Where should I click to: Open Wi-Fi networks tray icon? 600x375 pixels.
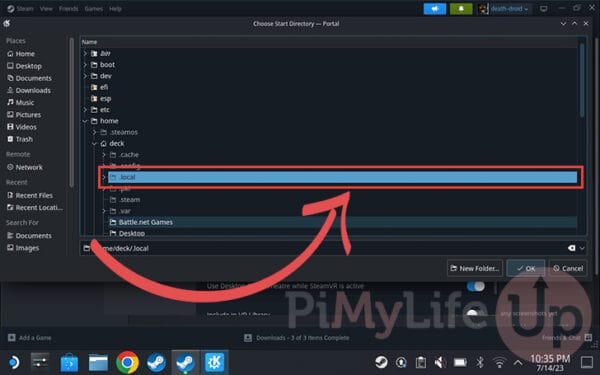499,362
